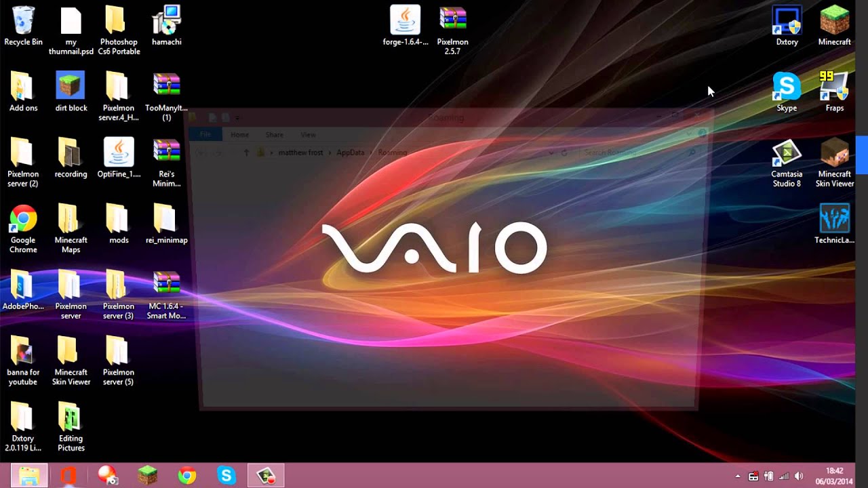The width and height of the screenshot is (868, 488).
Task: Select the my thumbnail.psd file icon
Action: (x=71, y=31)
